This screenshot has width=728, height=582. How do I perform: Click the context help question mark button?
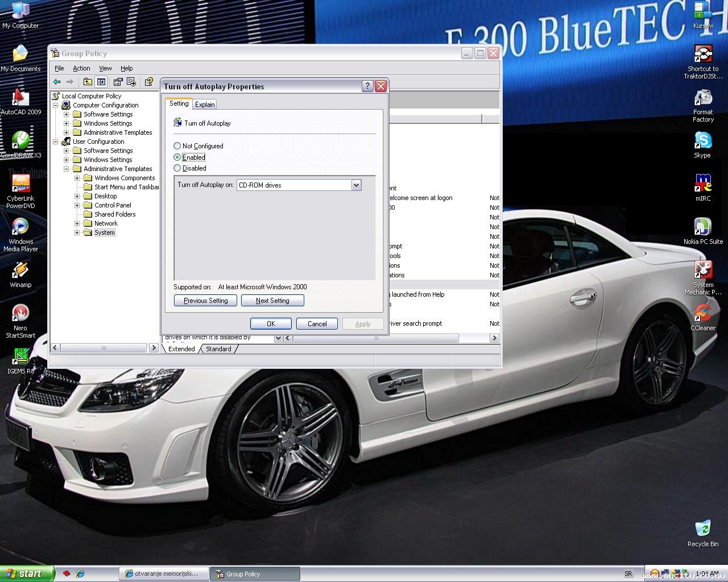point(367,86)
